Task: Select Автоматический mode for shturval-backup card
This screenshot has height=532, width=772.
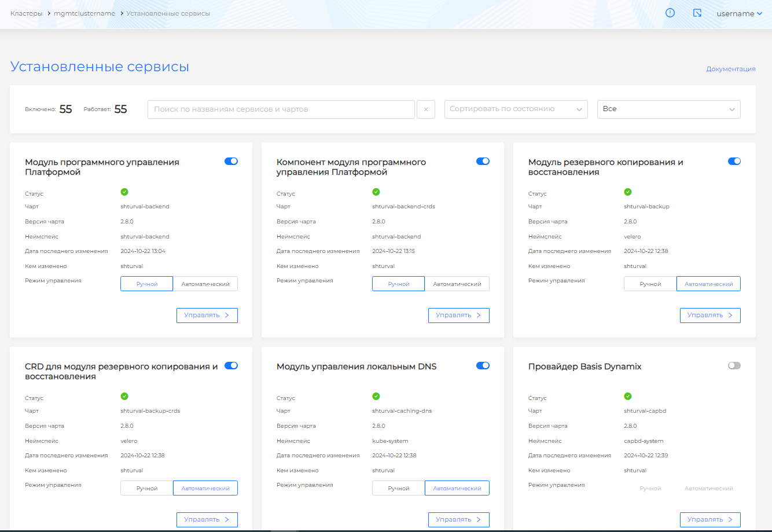Action: click(x=709, y=284)
